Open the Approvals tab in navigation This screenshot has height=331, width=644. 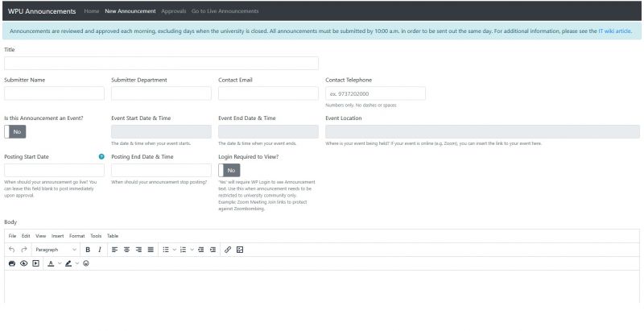tap(173, 11)
